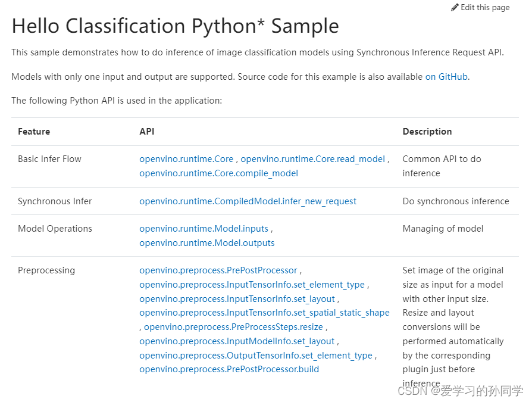Click the Hello Classification Python Sample heading
The image size is (532, 402).
(175, 26)
